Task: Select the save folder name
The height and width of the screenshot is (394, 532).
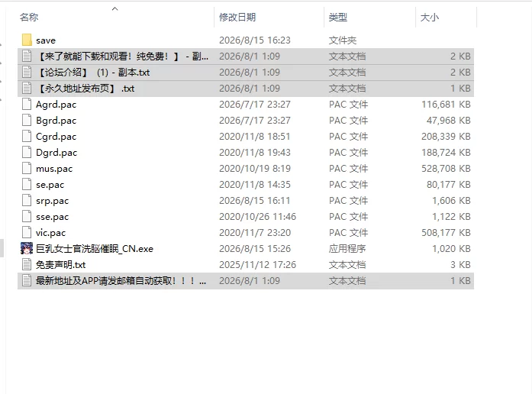Action: pos(46,40)
